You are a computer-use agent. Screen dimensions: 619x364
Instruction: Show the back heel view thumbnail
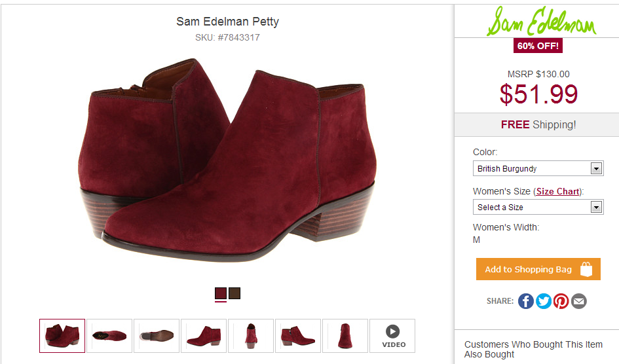point(251,336)
